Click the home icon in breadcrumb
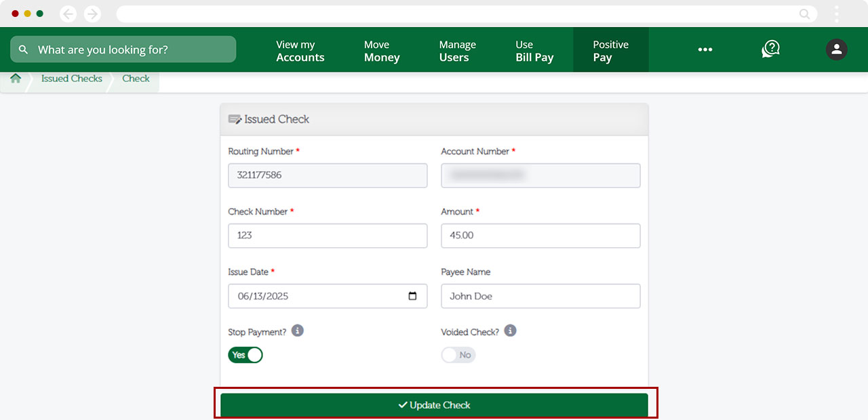Screen dimensions: 868x420 (x=16, y=79)
